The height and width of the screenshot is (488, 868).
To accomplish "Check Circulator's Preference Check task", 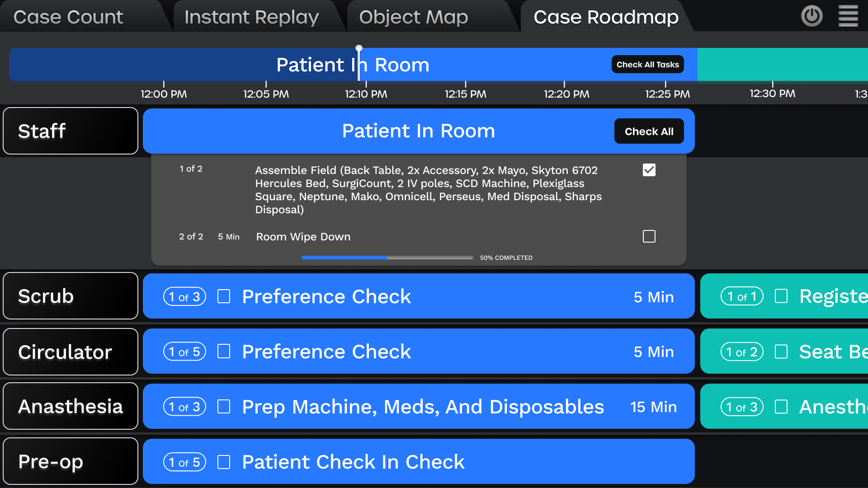I will pos(224,351).
